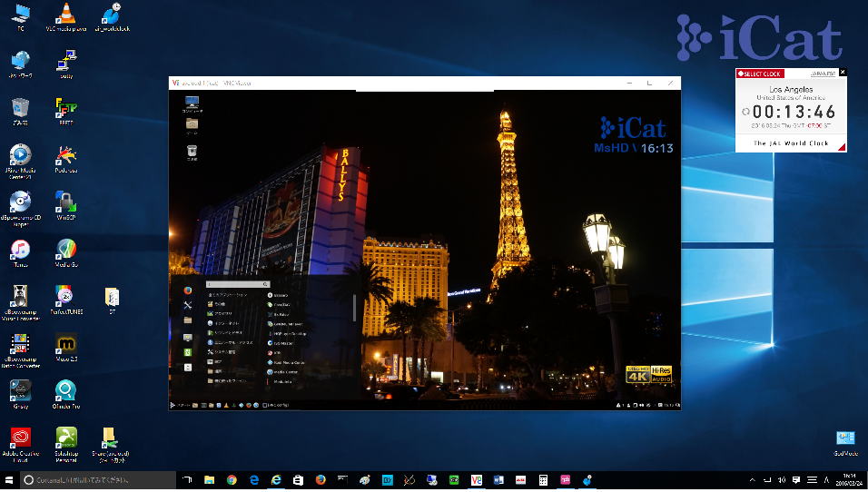Click the Windows Start button

coord(9,480)
